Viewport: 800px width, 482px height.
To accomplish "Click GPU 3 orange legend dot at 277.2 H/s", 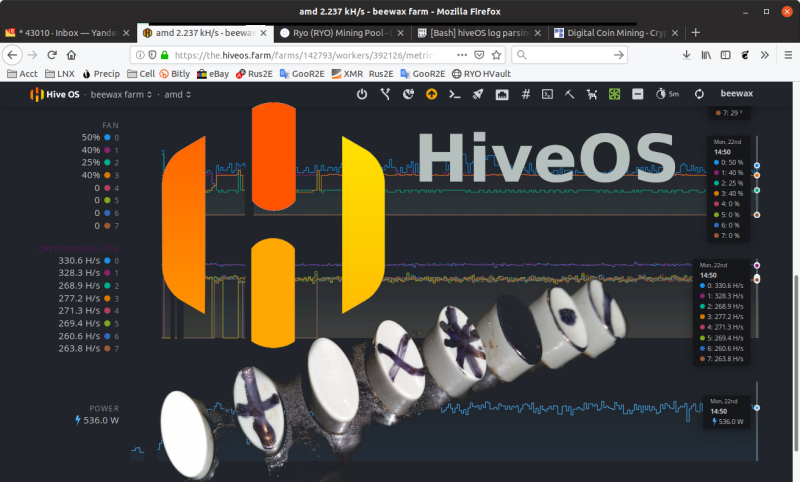I will click(x=107, y=298).
